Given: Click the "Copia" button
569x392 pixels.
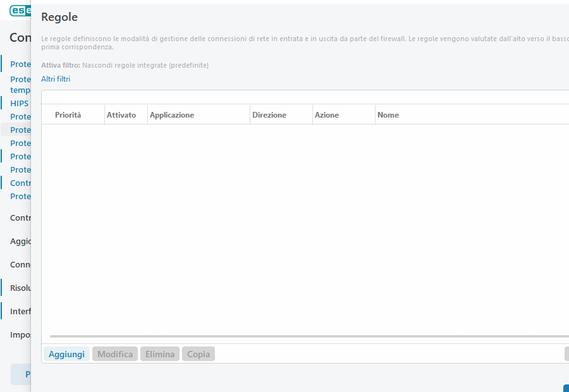Looking at the screenshot, I should 198,353.
